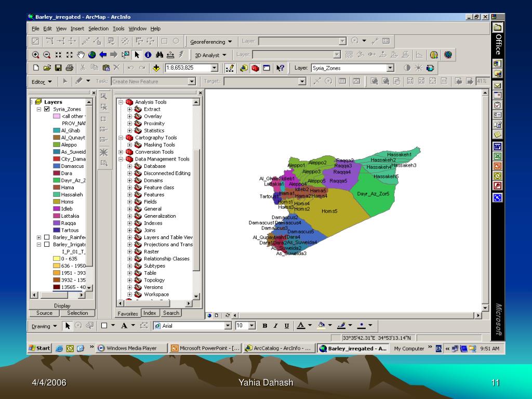Choose the Select Features tool
Image resolution: width=532 pixels, height=399 pixels.
tap(126, 55)
